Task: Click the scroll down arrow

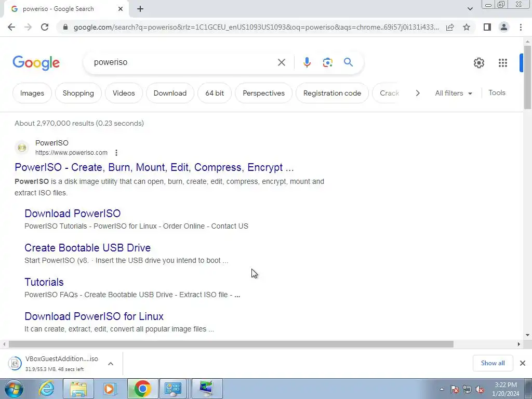Action: (x=527, y=335)
